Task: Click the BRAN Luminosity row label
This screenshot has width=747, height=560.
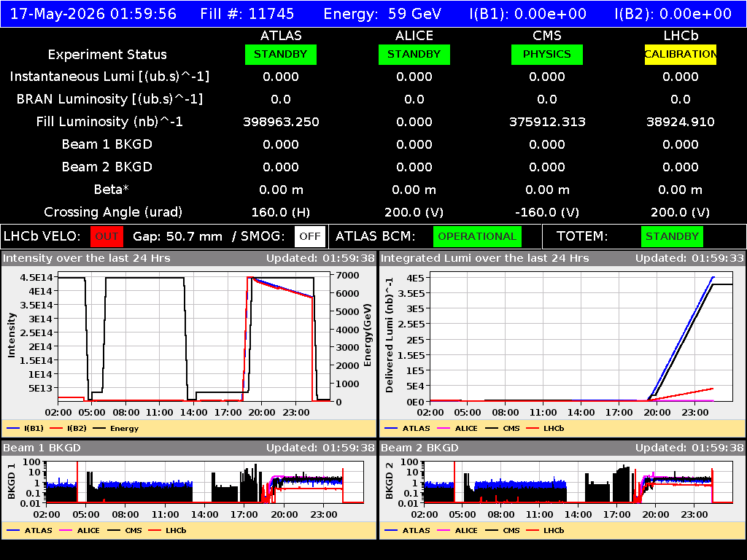Action: point(109,99)
